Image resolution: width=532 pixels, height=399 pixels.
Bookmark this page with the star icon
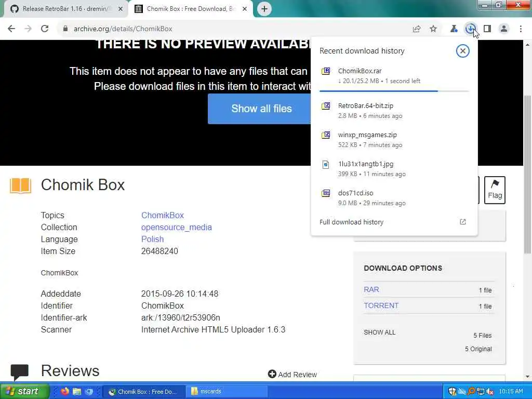(433, 29)
